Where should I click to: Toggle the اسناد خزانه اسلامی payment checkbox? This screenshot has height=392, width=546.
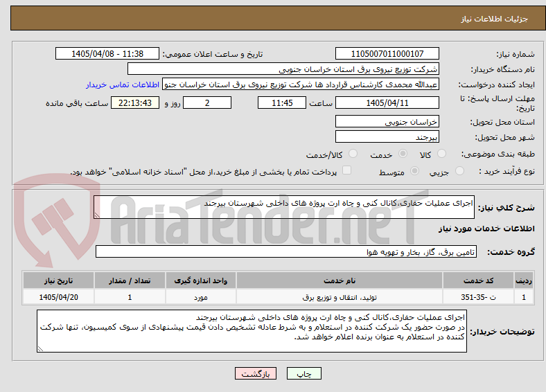coord(346,170)
